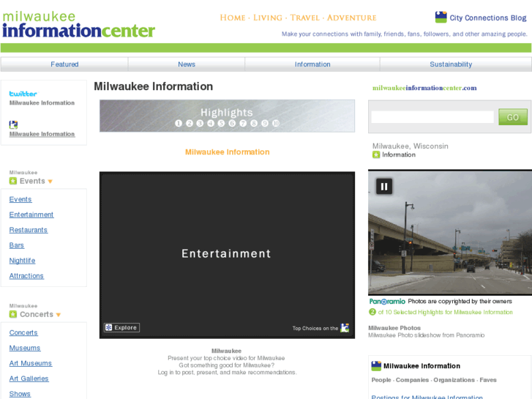Click the green GO search button
Viewport: 532px width, 399px height.
[513, 117]
